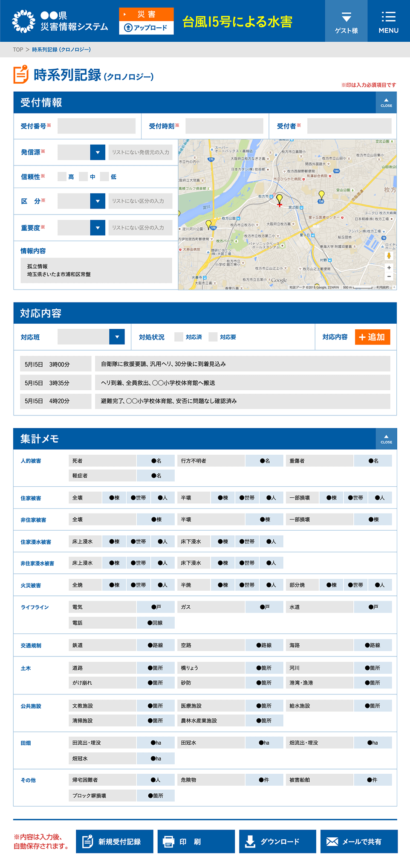Click yellow map pin at Hirakata-shi station
The image size is (410, 868).
(279, 199)
